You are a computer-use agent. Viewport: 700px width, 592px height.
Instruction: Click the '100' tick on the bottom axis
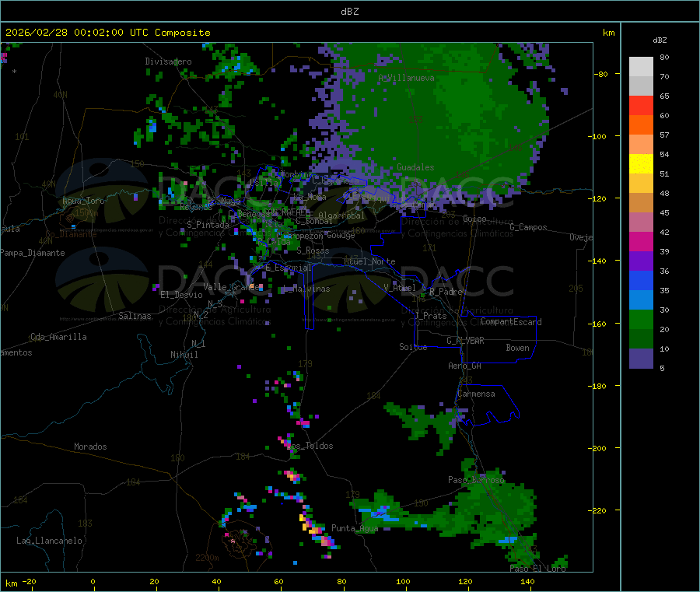click(403, 581)
